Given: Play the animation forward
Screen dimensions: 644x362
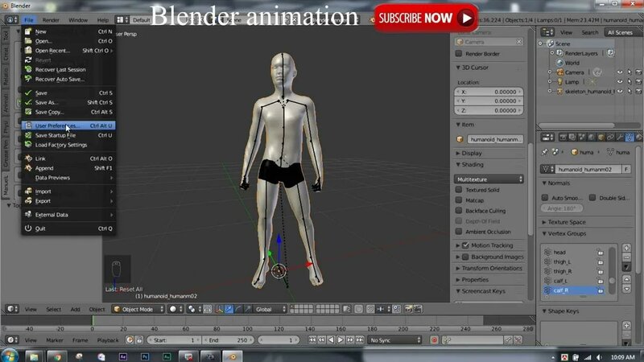Looking at the screenshot, I should (x=341, y=339).
